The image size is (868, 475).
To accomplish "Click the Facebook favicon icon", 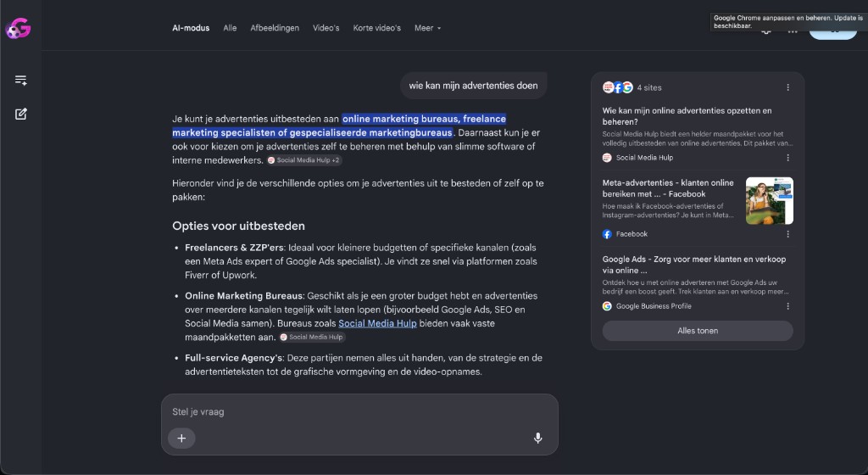I will tap(607, 234).
